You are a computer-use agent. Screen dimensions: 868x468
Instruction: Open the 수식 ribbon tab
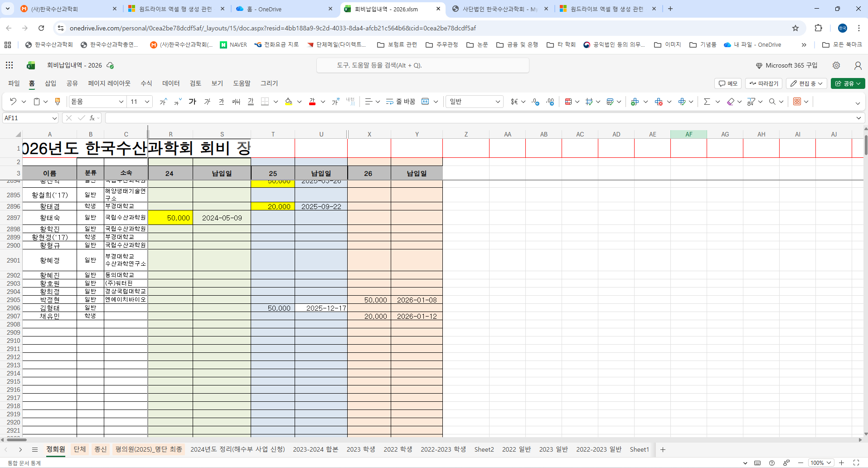coord(146,83)
